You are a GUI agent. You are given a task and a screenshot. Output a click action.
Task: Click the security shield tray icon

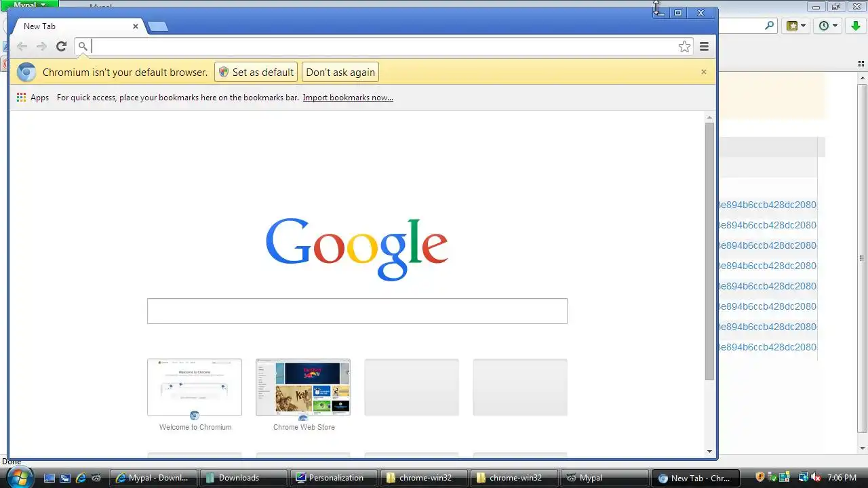coord(760,478)
